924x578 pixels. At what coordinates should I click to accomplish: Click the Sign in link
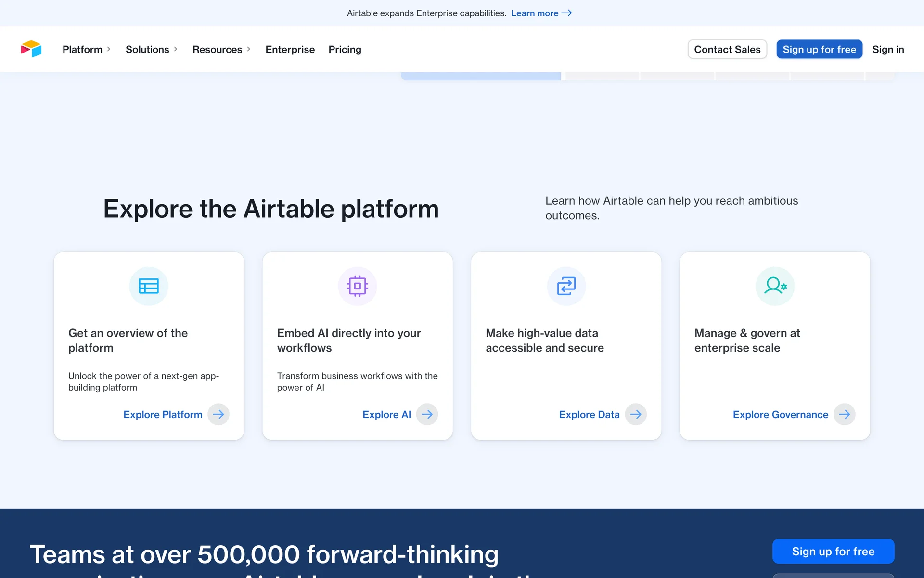(x=888, y=49)
